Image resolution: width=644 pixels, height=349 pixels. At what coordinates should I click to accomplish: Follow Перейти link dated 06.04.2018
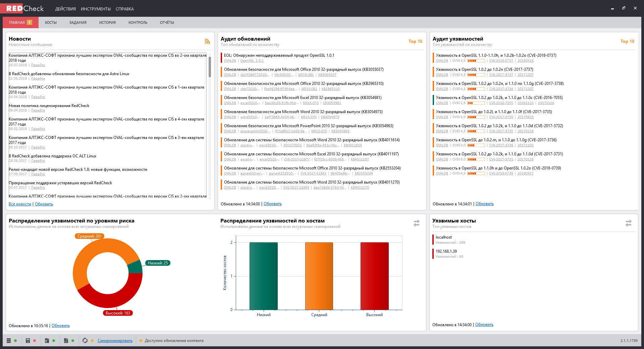(38, 110)
